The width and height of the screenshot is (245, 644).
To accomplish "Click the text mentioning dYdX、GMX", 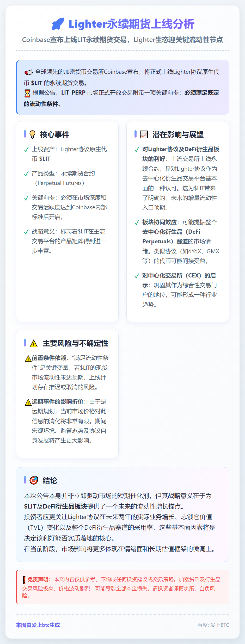I will 181,256.
